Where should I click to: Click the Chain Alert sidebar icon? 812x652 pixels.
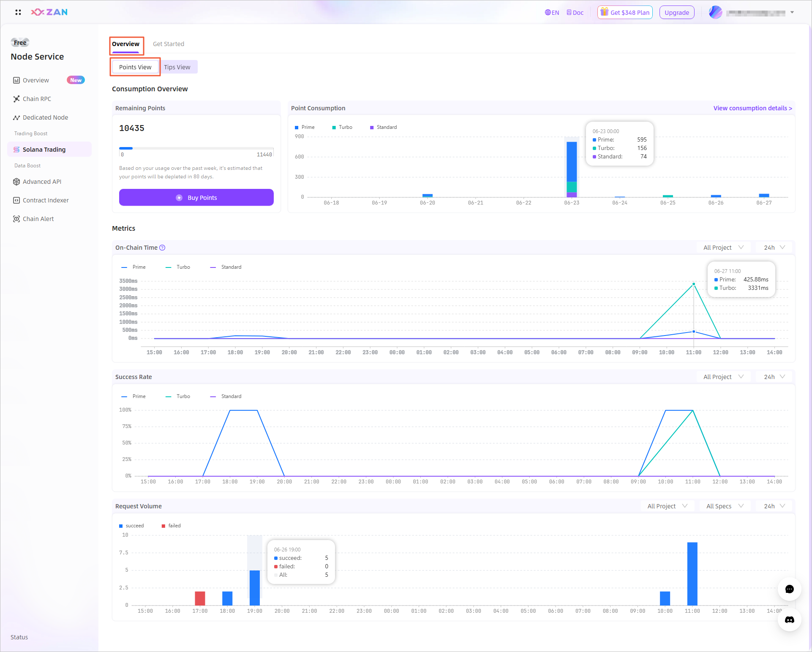pos(16,219)
